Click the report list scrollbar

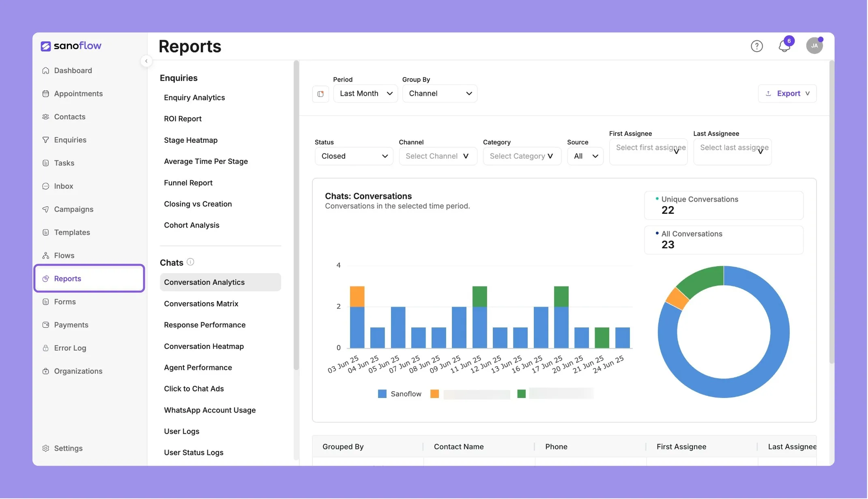[x=296, y=215]
